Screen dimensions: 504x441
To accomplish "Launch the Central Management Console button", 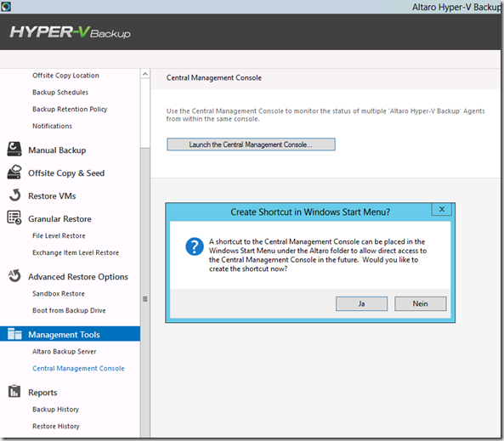I will [251, 144].
